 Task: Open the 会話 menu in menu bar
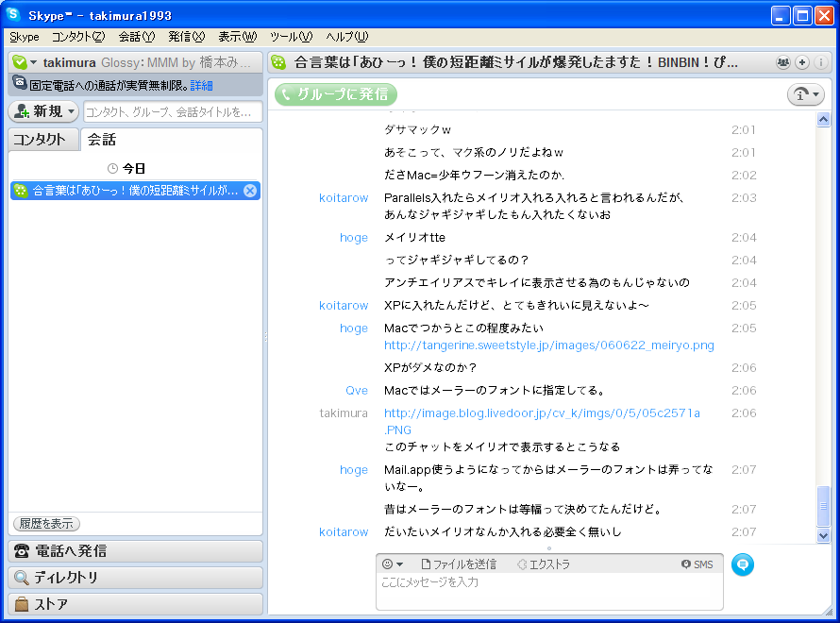(x=137, y=37)
